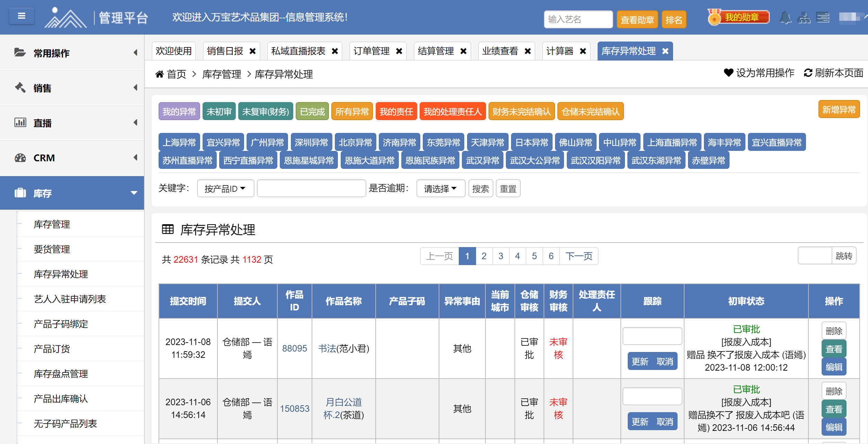
Task: Click the suitcase icon beside 库存
Action: click(x=20, y=193)
